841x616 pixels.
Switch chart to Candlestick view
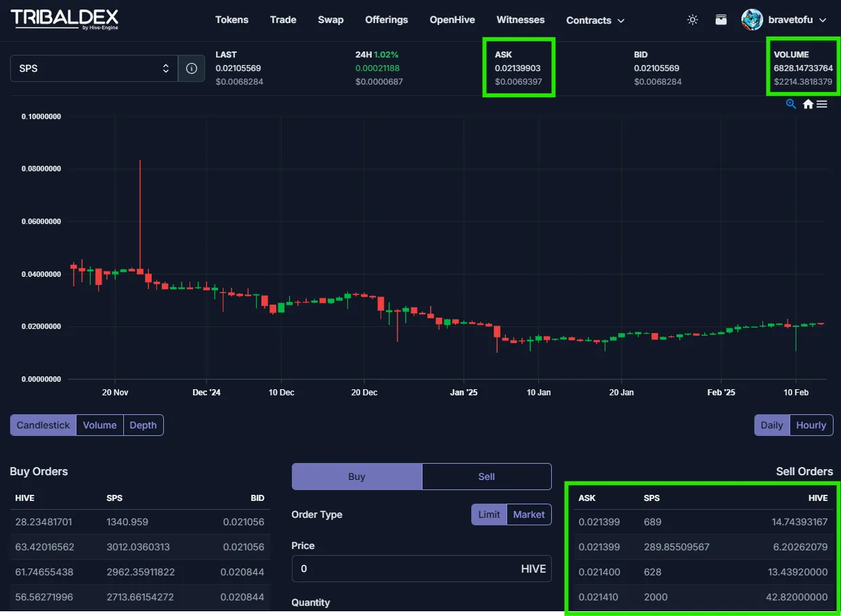tap(43, 425)
